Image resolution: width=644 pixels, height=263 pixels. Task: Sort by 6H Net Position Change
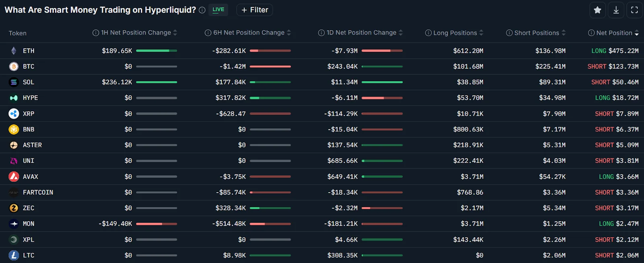[289, 33]
